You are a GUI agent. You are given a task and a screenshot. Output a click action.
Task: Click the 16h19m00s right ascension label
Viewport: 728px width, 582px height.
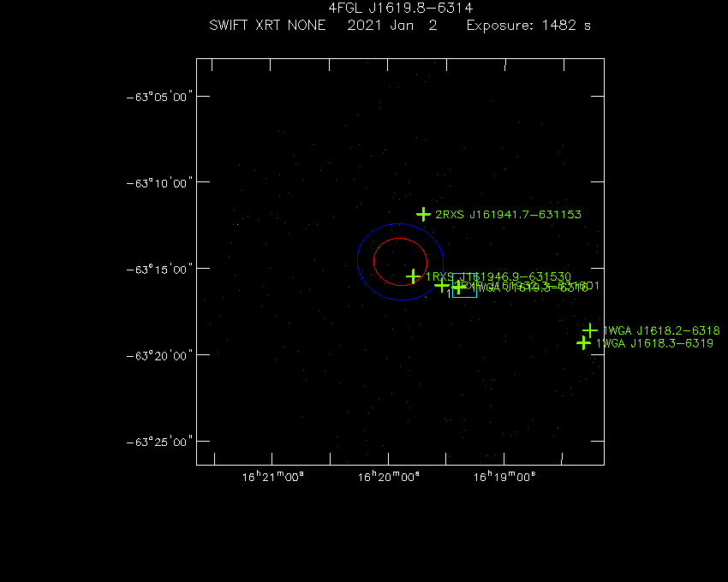(504, 477)
